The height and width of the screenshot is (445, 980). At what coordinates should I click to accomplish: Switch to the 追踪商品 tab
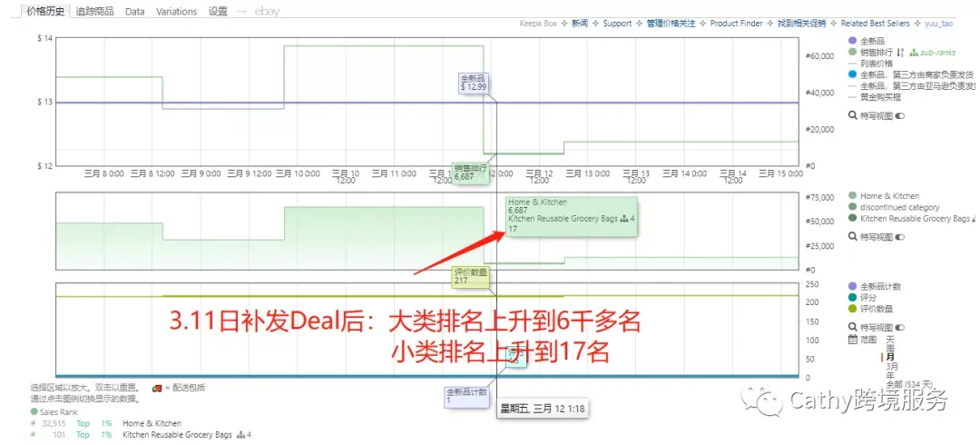[95, 11]
